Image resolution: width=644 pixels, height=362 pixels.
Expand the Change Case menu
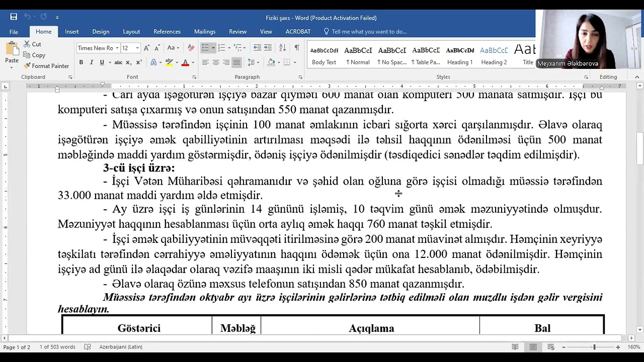[173, 48]
